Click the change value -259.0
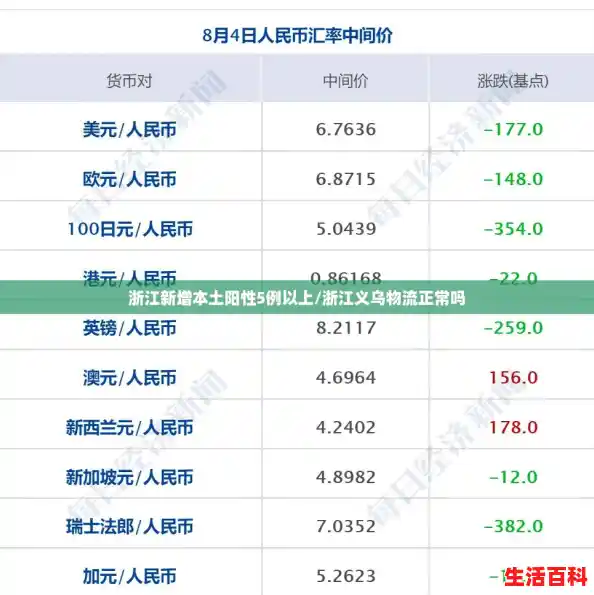The image size is (594, 595). [513, 328]
